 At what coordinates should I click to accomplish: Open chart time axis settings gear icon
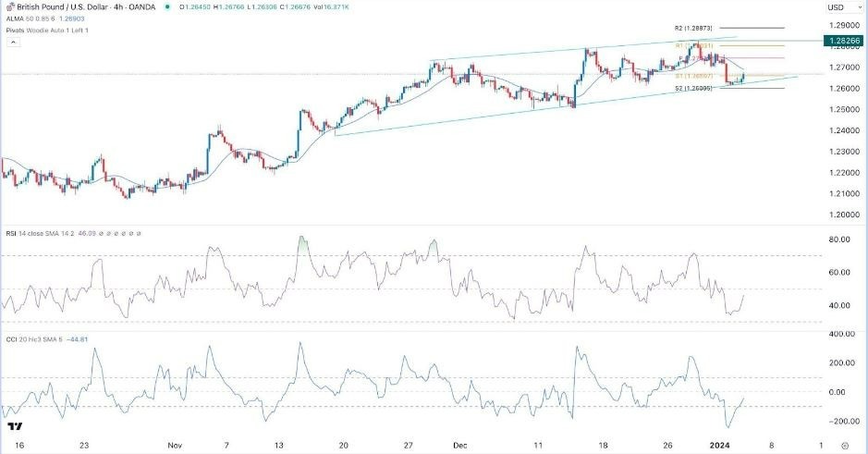(x=845, y=446)
